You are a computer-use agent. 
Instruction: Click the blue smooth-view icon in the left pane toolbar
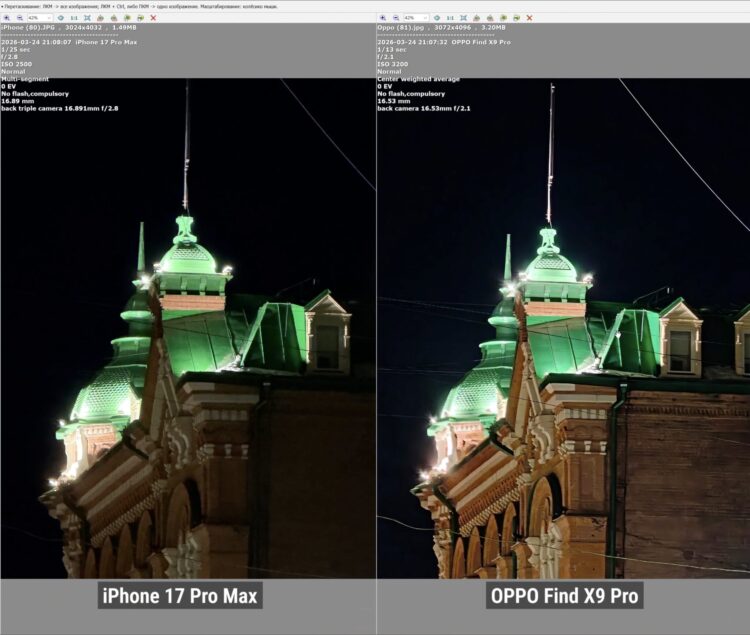pos(61,18)
